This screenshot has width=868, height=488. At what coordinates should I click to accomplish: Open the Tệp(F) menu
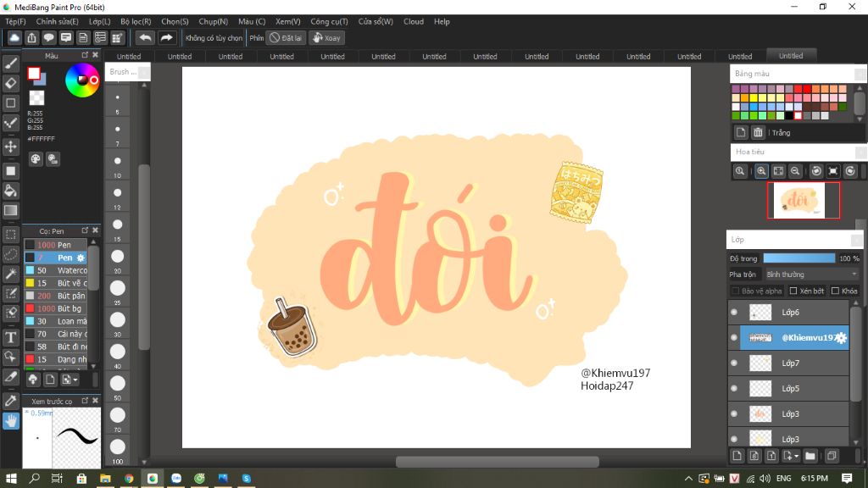pyautogui.click(x=15, y=21)
